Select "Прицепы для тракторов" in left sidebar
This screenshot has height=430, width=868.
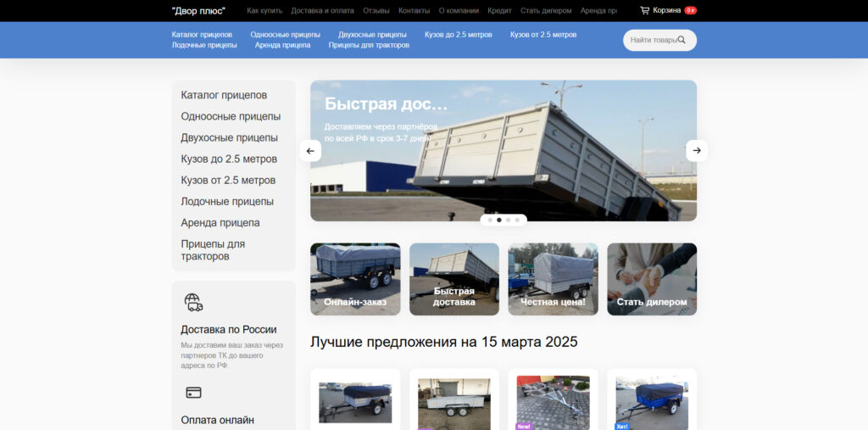pyautogui.click(x=213, y=250)
